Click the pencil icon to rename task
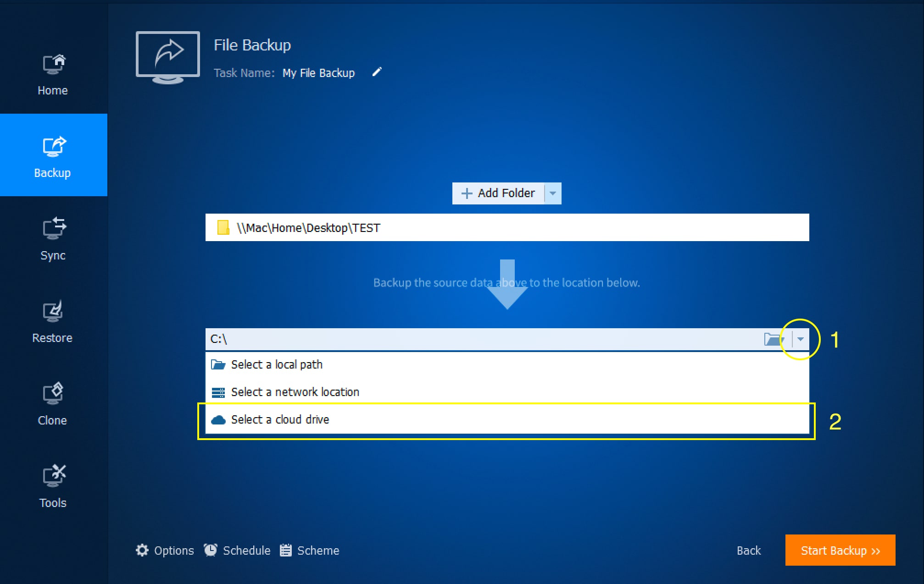This screenshot has height=584, width=924. [x=377, y=72]
